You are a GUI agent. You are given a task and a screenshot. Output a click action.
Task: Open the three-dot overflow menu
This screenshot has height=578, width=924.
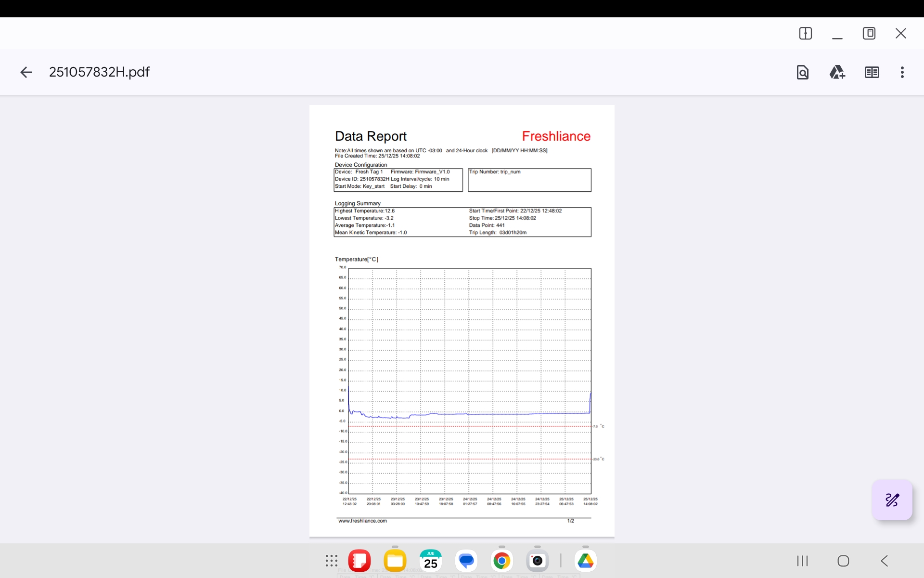(x=902, y=72)
